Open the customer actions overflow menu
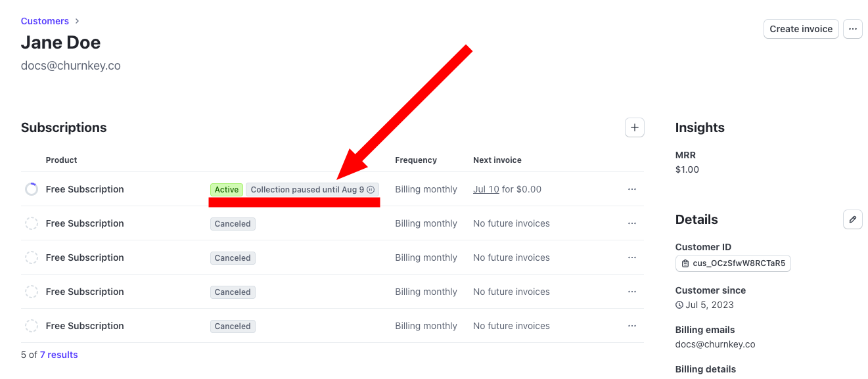This screenshot has height=379, width=868. (x=852, y=29)
